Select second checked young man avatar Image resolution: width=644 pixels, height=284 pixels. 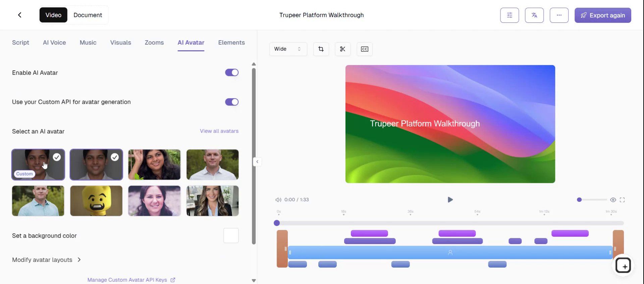point(96,164)
